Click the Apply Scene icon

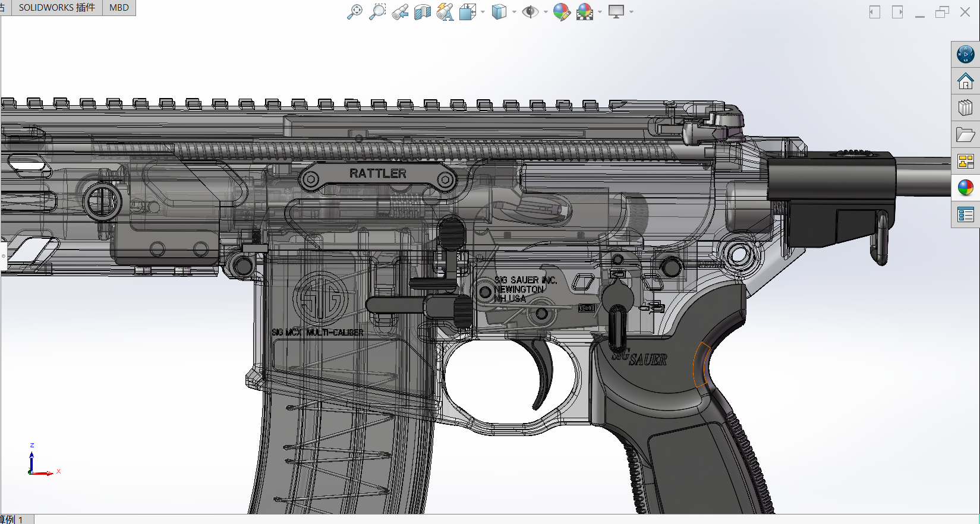[585, 11]
